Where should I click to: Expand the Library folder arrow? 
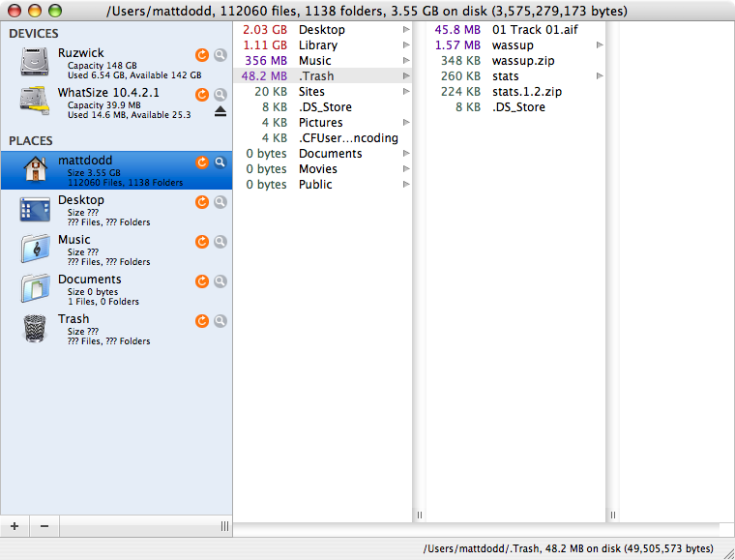pos(406,45)
